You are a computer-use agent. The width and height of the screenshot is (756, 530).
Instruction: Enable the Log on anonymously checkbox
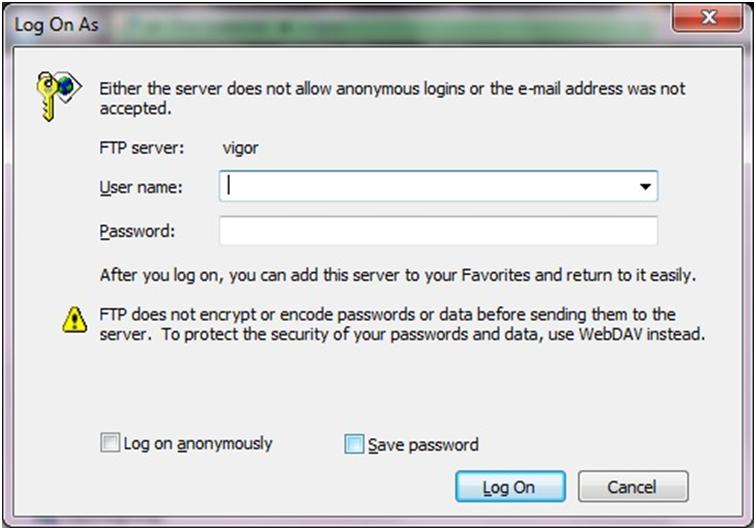(110, 443)
